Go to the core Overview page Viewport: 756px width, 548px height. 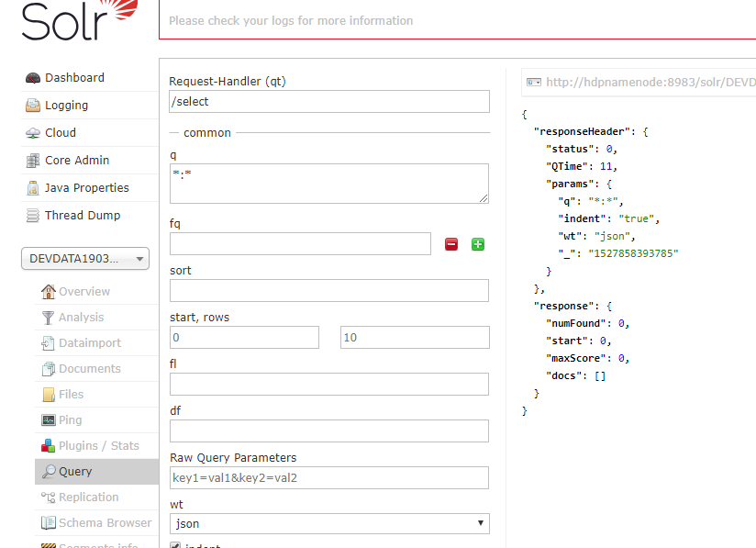(x=84, y=292)
